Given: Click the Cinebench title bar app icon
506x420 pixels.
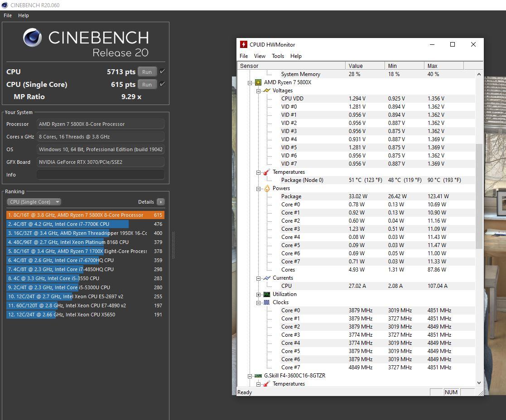Looking at the screenshot, I should [x=5, y=5].
